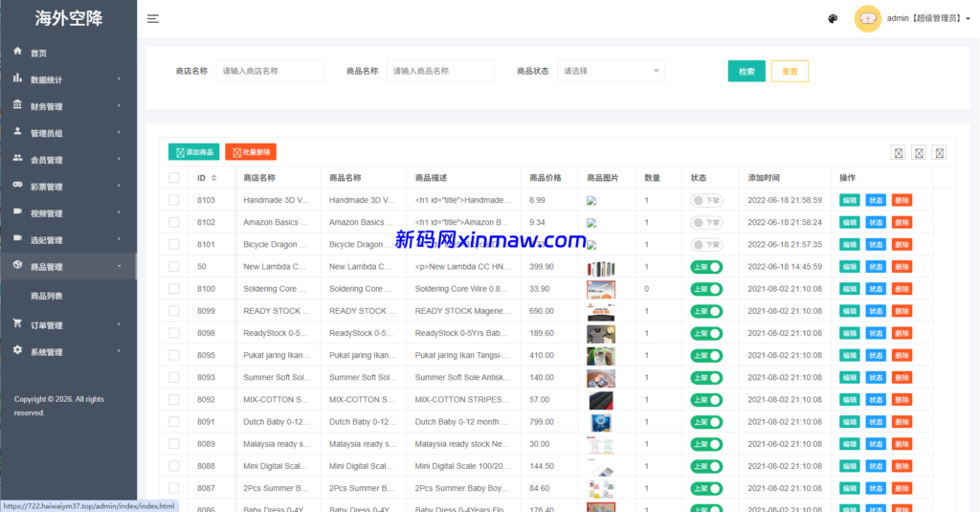Expand the 彩票管理 sidebar menu
This screenshot has width=980, height=512.
coord(68,187)
